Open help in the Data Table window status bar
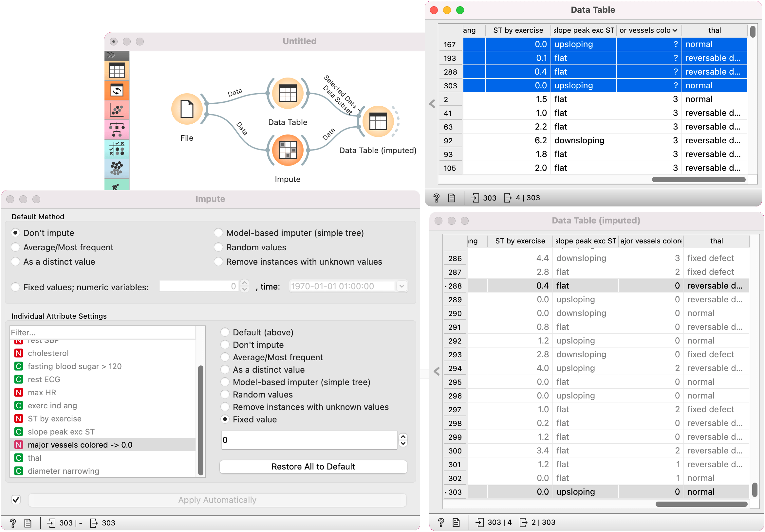 pos(437,198)
